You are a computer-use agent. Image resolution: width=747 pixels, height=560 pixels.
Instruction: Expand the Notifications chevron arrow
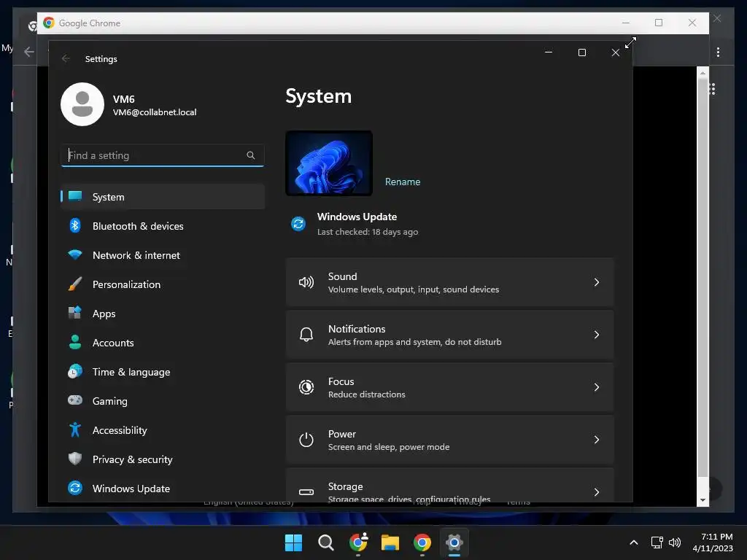(x=597, y=335)
